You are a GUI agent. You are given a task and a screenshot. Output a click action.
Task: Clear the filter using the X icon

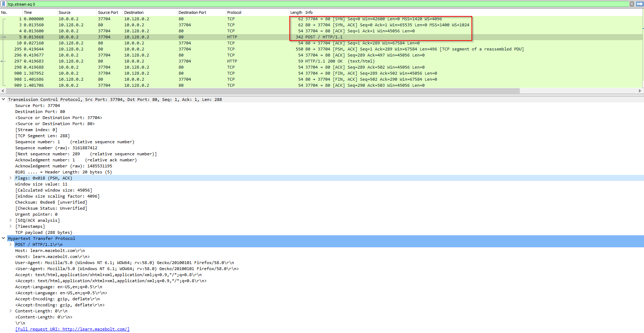632,4
